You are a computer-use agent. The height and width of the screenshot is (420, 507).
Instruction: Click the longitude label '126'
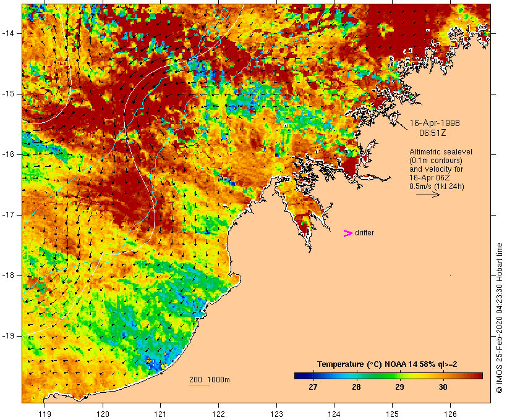450,414
